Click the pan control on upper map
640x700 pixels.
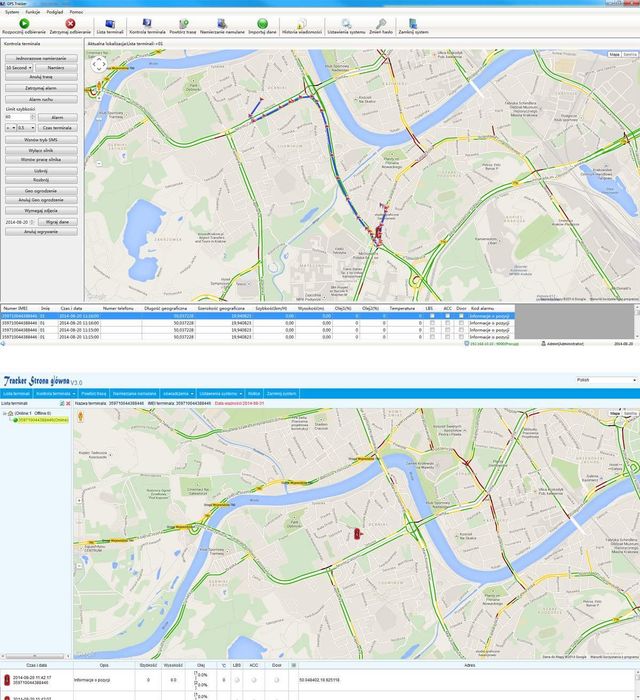click(x=99, y=64)
